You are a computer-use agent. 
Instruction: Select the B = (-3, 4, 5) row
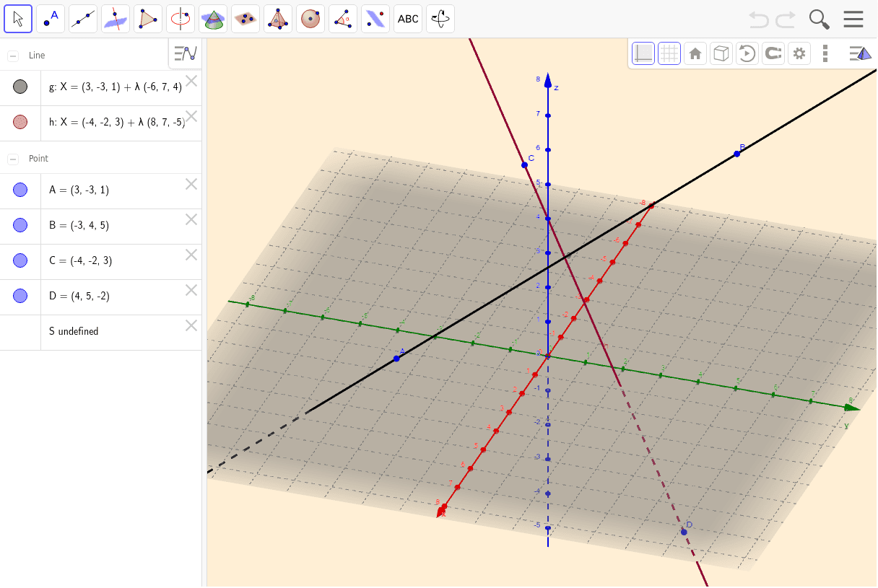(101, 227)
